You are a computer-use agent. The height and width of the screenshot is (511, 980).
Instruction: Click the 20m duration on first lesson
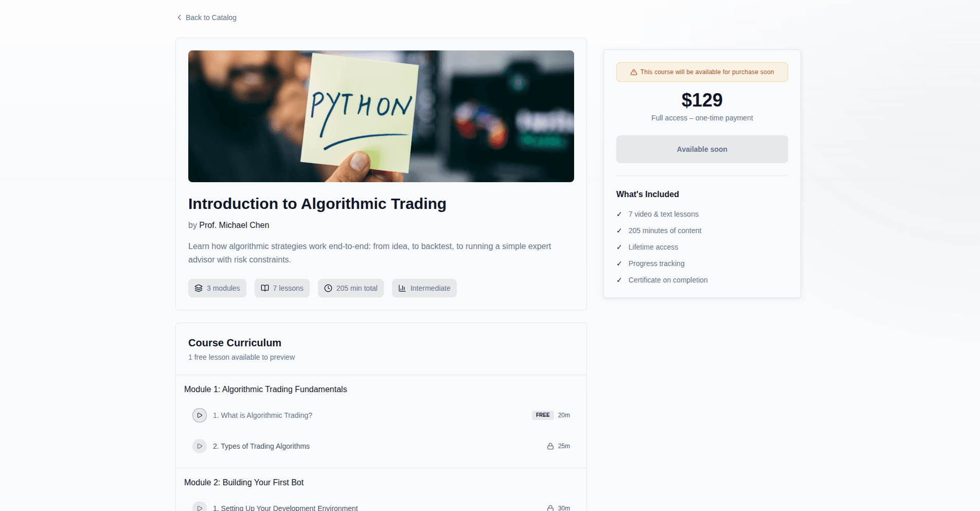(564, 415)
